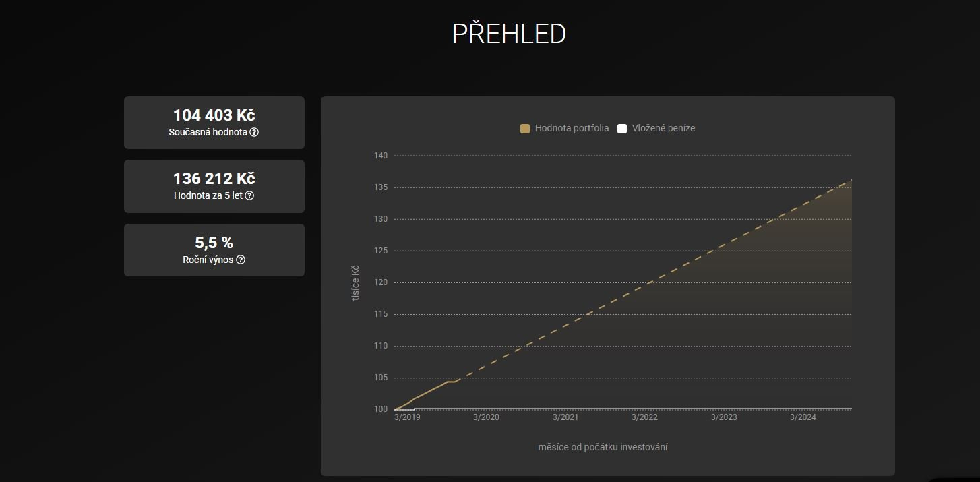Click the měsíce od počátku investování caption
Viewport: 980px width, 482px height.
pyautogui.click(x=603, y=447)
